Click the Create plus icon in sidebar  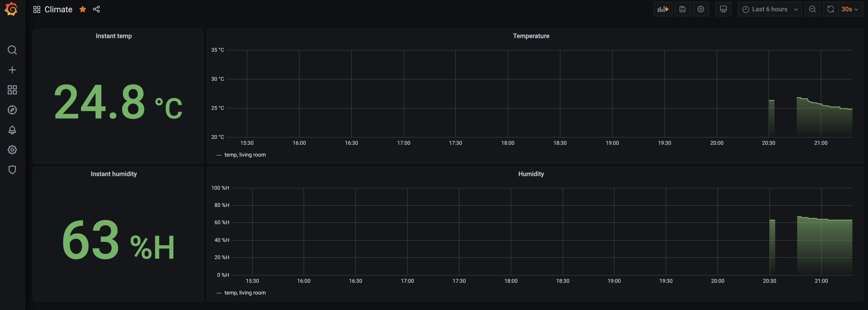coord(12,70)
